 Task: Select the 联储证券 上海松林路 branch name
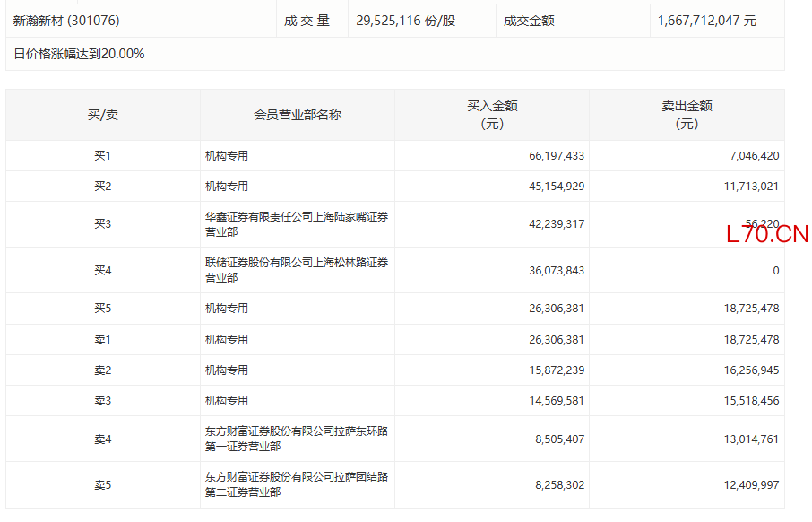(x=296, y=270)
